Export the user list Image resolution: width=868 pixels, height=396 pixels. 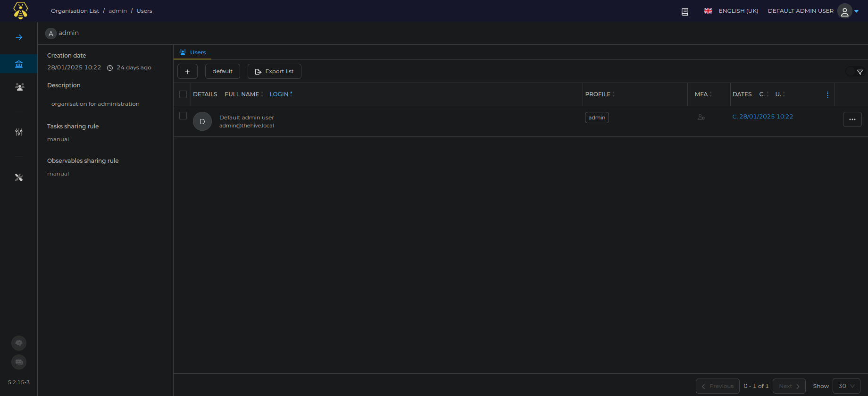pos(275,71)
